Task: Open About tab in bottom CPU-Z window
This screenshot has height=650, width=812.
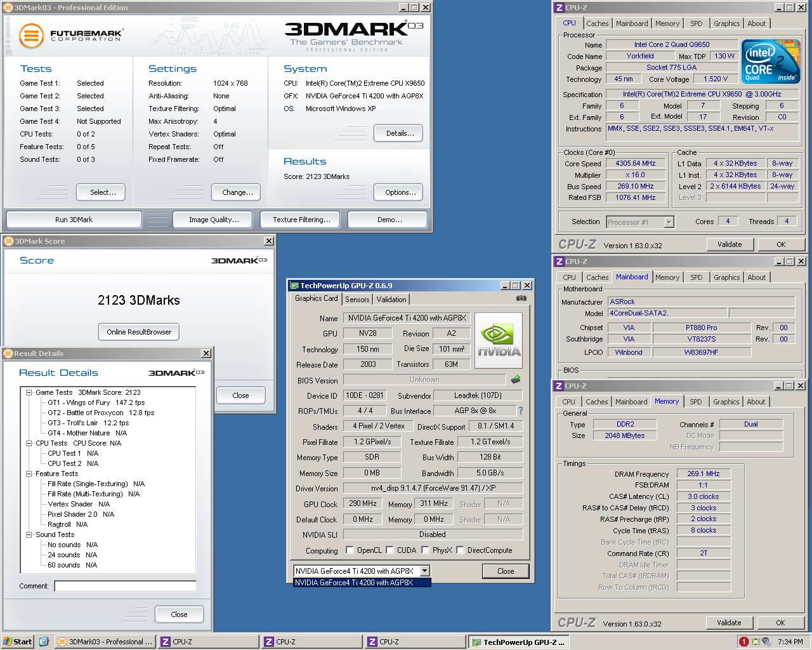Action: [756, 402]
